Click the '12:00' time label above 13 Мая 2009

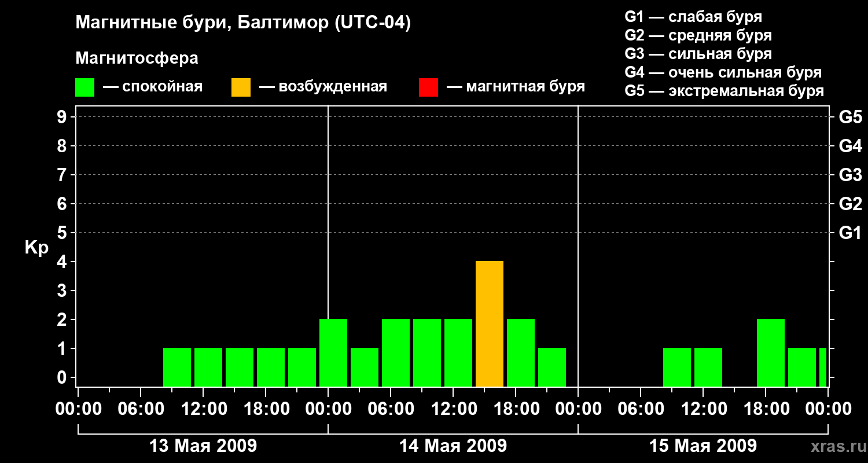[x=203, y=409]
